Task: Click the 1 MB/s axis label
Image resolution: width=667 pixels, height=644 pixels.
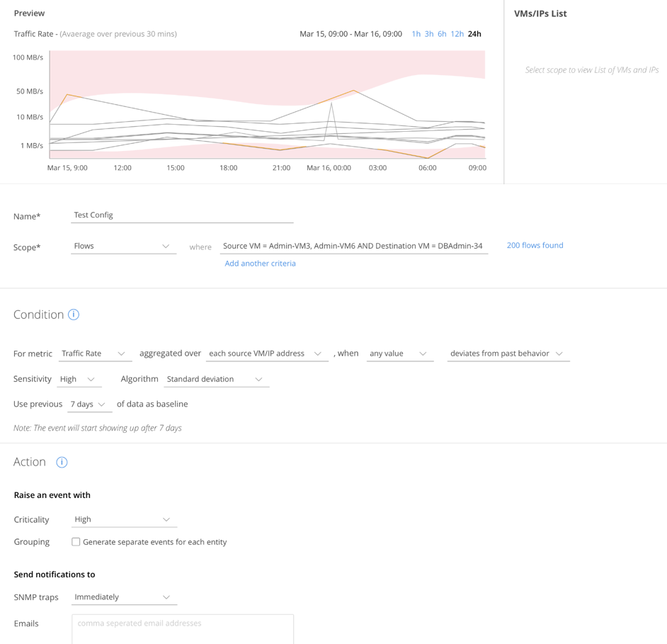Action: coord(31,145)
